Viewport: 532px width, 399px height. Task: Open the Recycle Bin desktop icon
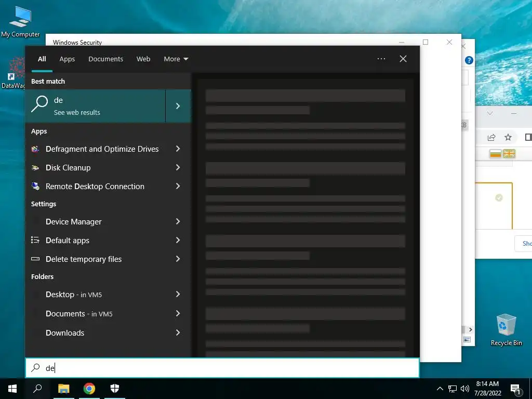tap(506, 330)
